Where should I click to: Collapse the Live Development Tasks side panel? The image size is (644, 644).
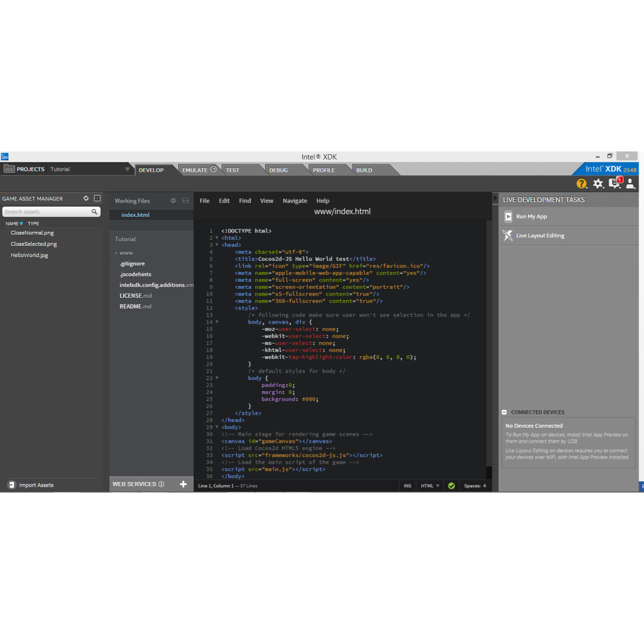pyautogui.click(x=495, y=199)
